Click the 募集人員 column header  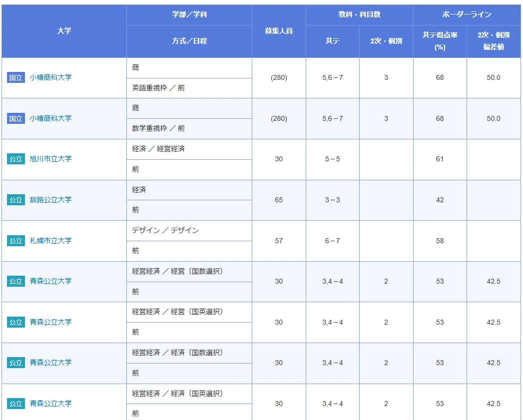point(279,31)
